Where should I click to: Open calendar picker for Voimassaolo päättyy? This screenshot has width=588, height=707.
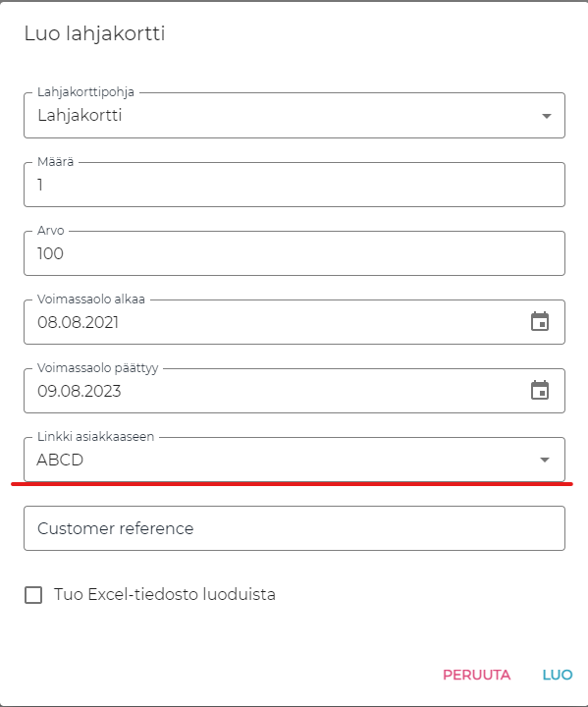(x=540, y=391)
